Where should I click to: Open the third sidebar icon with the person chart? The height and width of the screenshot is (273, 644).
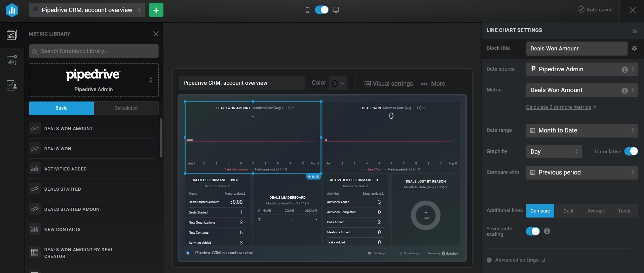12,85
